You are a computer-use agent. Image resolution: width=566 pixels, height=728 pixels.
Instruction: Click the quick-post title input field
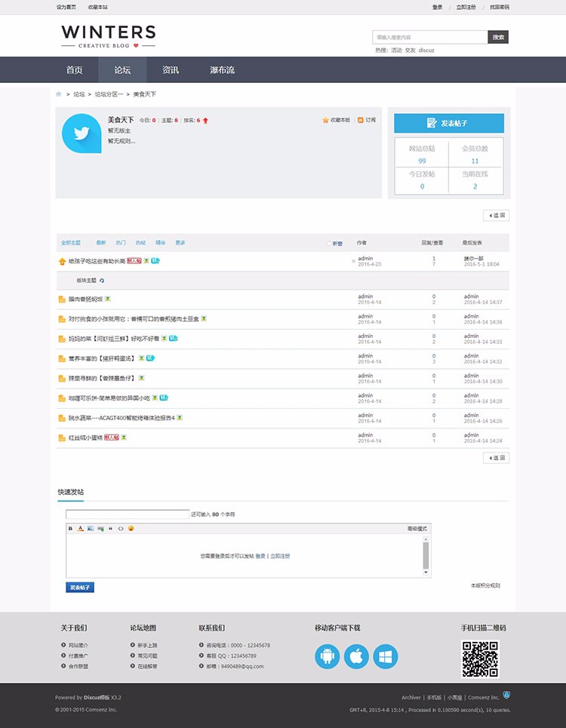point(128,515)
